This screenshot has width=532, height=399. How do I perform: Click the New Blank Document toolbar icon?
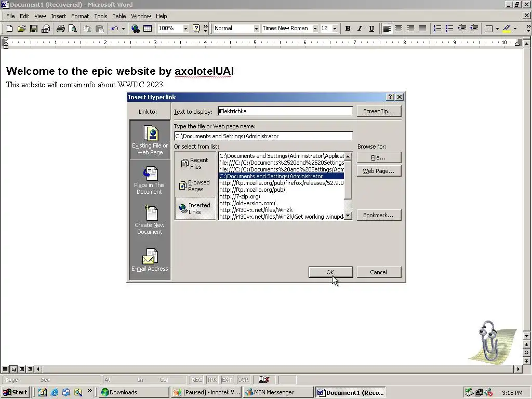tap(9, 29)
